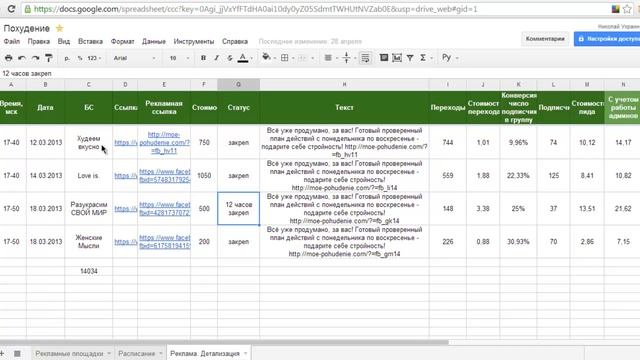
Task: Select column H header
Action: [x=344, y=84]
